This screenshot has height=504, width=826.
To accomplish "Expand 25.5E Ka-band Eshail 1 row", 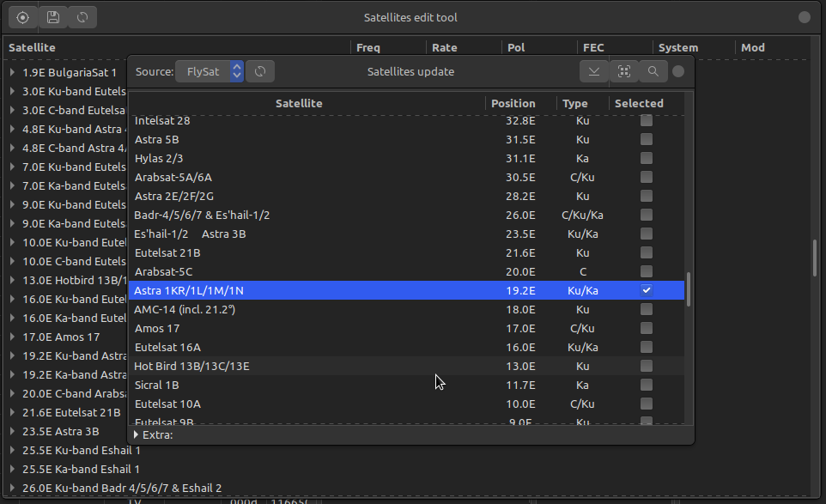I will pos(12,469).
